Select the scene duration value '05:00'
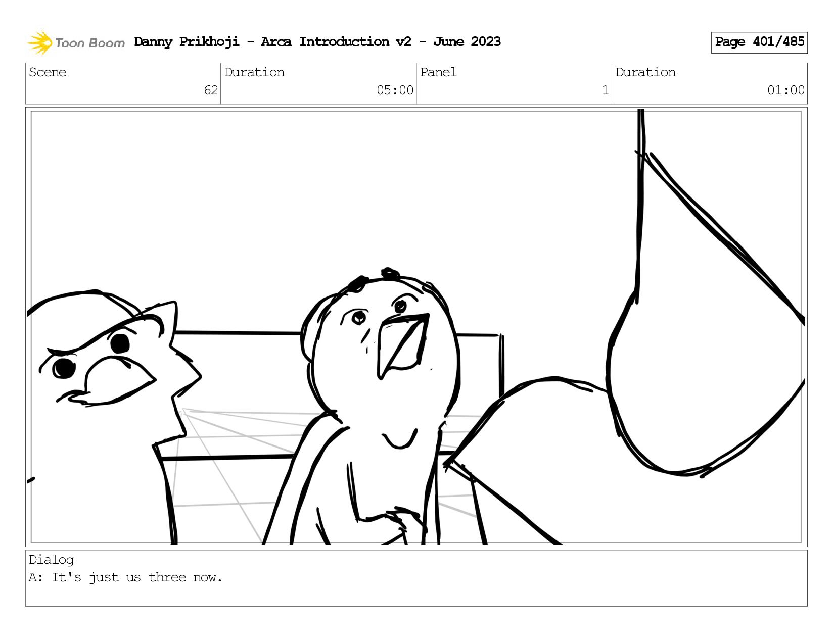 [x=395, y=90]
